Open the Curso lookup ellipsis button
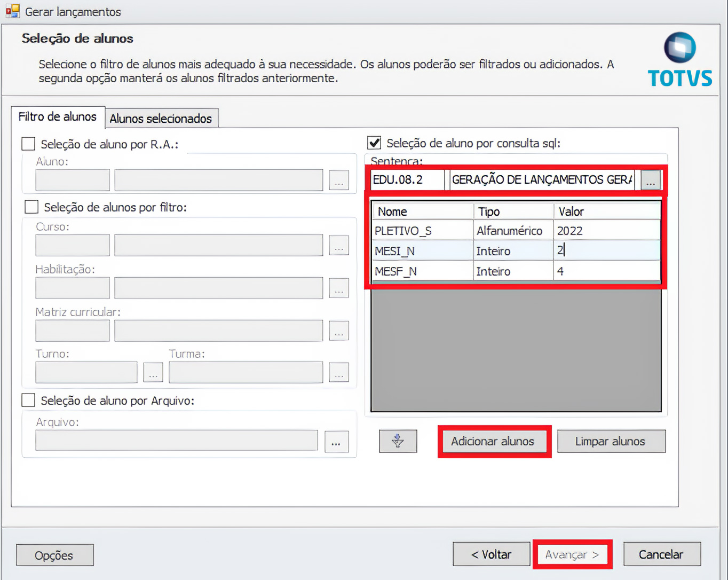Screen dimensions: 728x580 coord(338,245)
